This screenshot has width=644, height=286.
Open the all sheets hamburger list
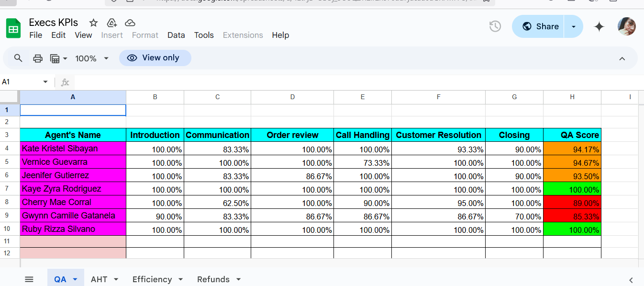[x=29, y=279]
